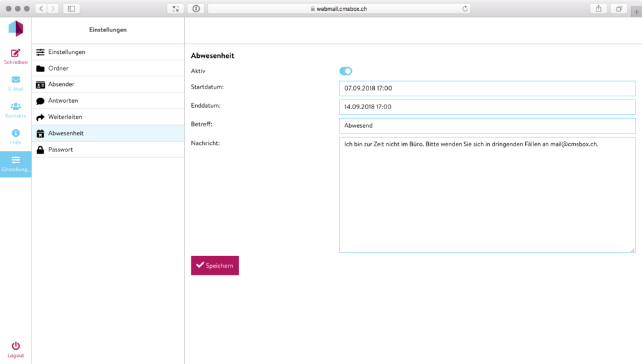Click into the Enddatum field
Viewport: 642px width, 364px height.
point(487,107)
